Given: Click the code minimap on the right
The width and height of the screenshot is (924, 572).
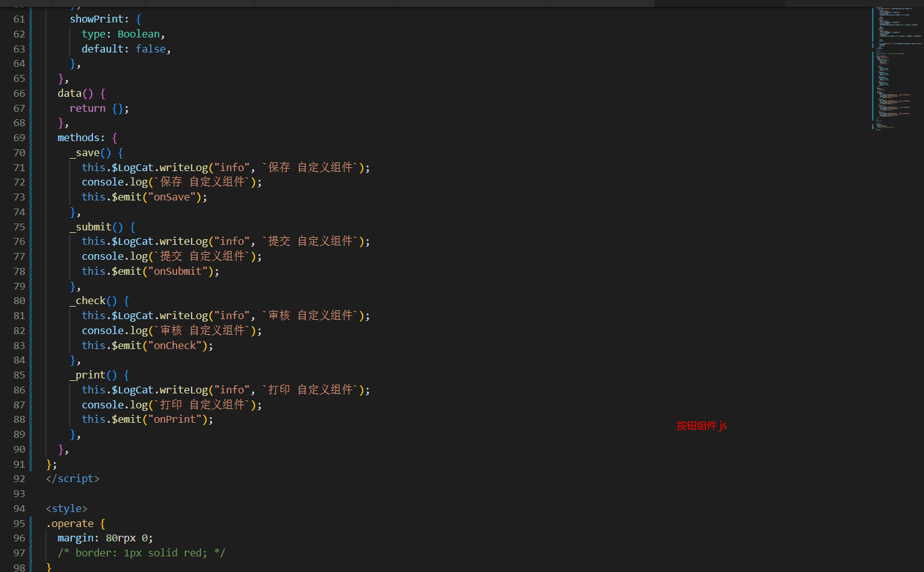Looking at the screenshot, I should pos(896,69).
